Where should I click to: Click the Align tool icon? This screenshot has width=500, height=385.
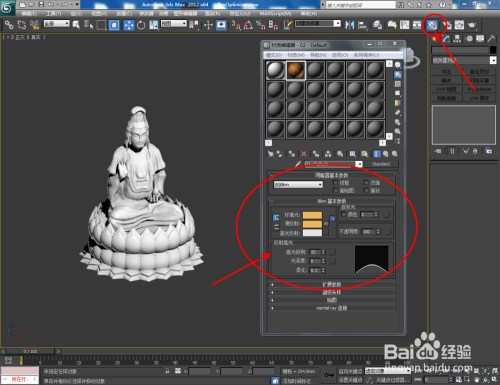click(362, 25)
